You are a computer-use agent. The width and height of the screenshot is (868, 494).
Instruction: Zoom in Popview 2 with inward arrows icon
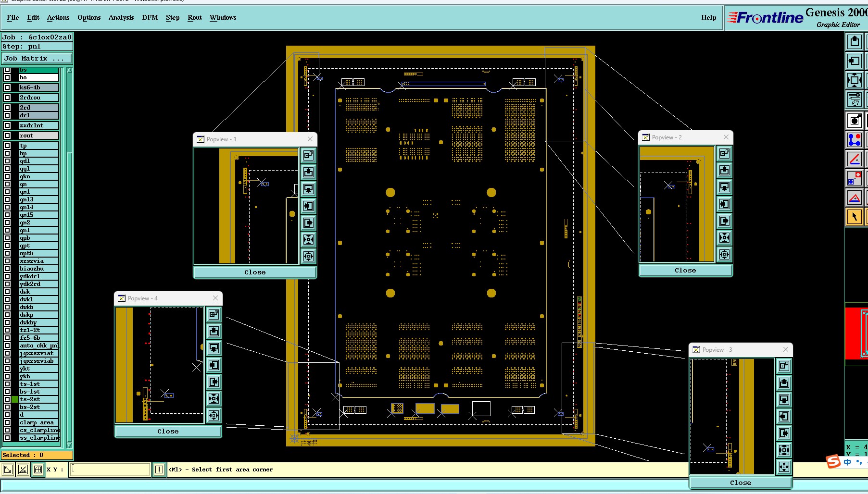[725, 237]
